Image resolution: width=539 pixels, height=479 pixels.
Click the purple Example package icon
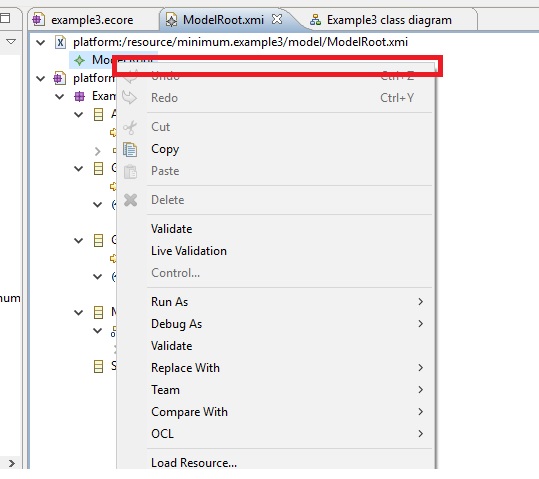[x=79, y=96]
